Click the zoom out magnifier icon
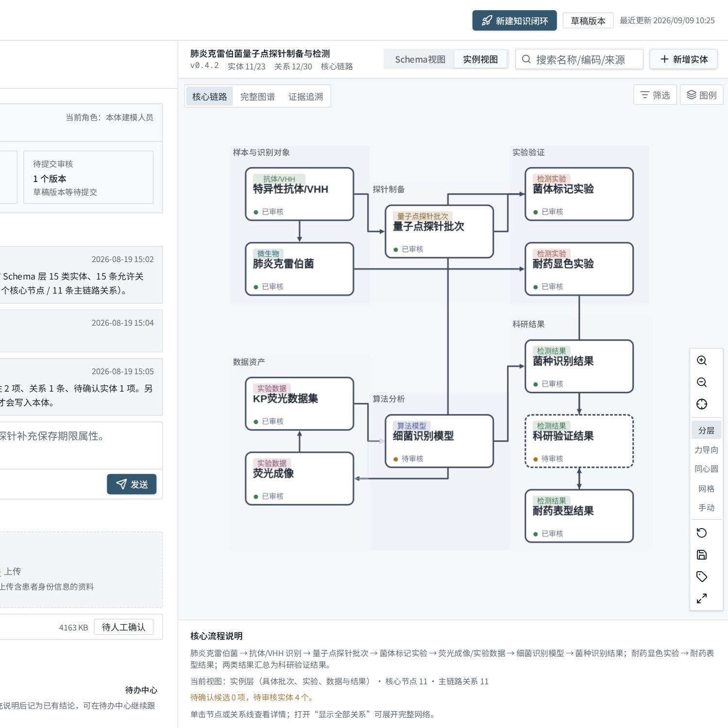 (x=702, y=382)
